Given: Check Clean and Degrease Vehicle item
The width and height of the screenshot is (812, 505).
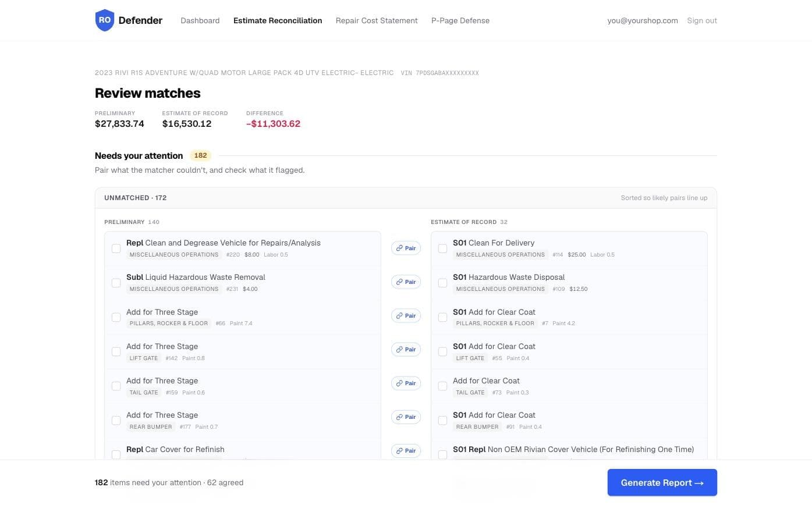Looking at the screenshot, I should tap(116, 248).
